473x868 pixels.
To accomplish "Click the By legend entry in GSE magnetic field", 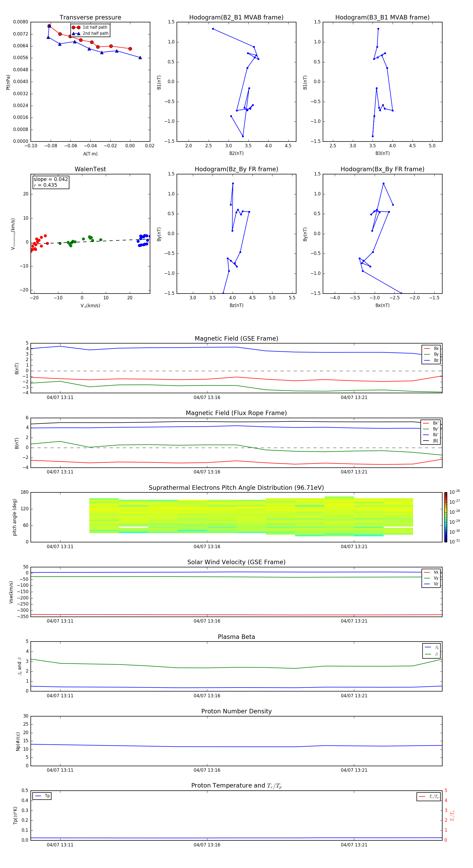I will coord(431,354).
